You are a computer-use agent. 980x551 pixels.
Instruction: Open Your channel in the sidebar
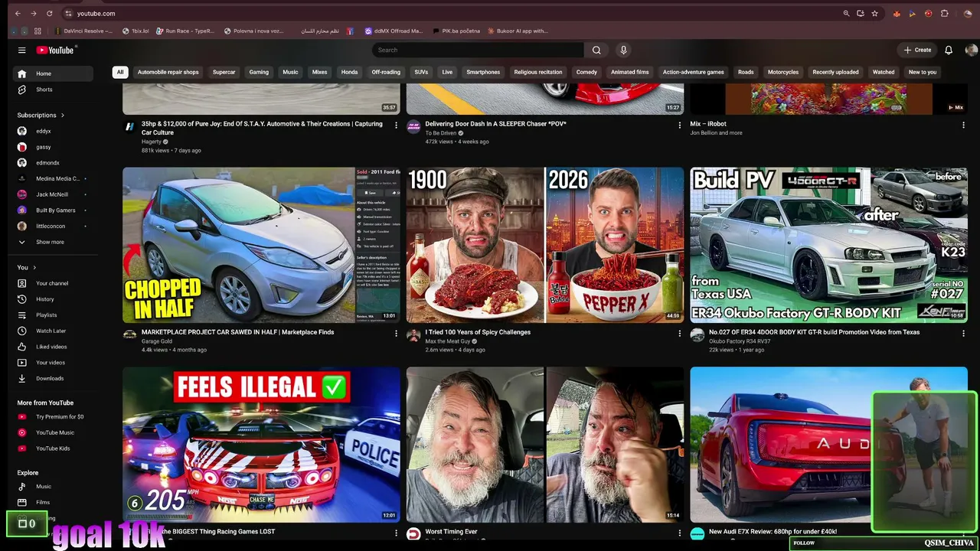pos(53,283)
